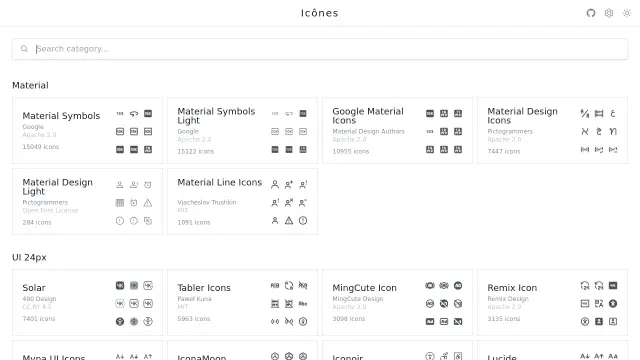Open the Tabler Icons collection

[242, 302]
